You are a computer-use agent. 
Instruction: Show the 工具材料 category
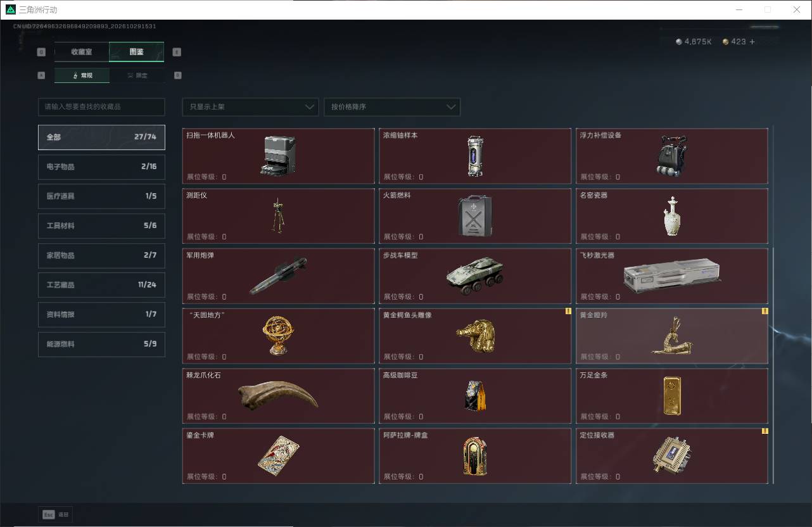coord(101,225)
